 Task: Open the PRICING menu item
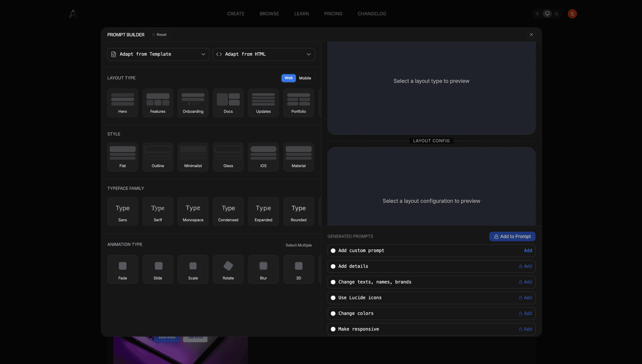click(x=333, y=14)
